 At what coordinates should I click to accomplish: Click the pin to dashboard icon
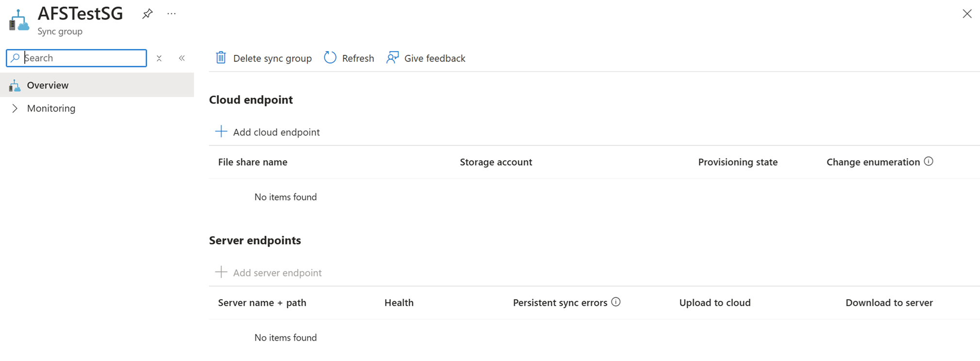(147, 14)
